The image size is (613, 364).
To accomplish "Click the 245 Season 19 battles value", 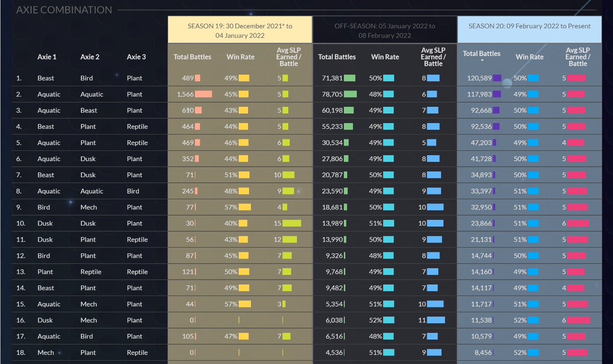I will coord(188,191).
